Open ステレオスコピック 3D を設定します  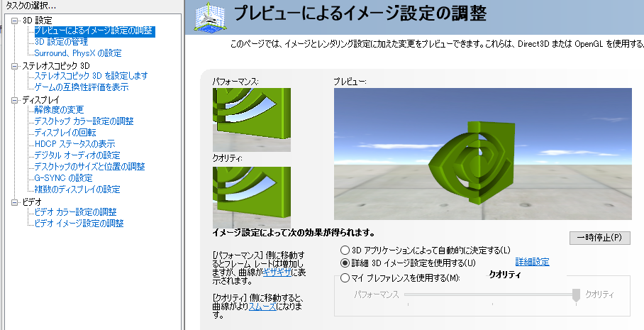pyautogui.click(x=91, y=76)
